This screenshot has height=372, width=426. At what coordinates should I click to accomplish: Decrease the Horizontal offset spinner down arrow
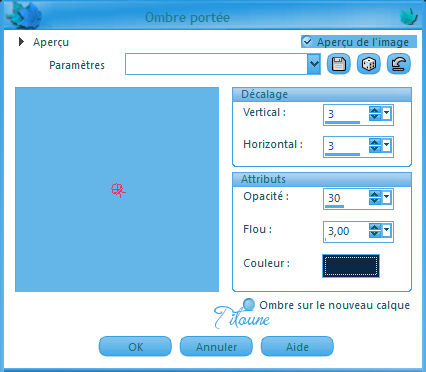click(x=375, y=149)
